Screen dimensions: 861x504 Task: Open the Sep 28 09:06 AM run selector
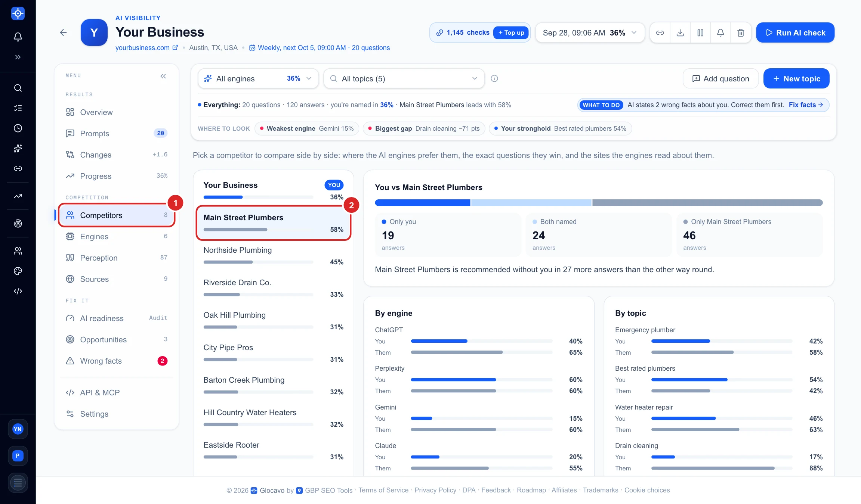point(590,32)
